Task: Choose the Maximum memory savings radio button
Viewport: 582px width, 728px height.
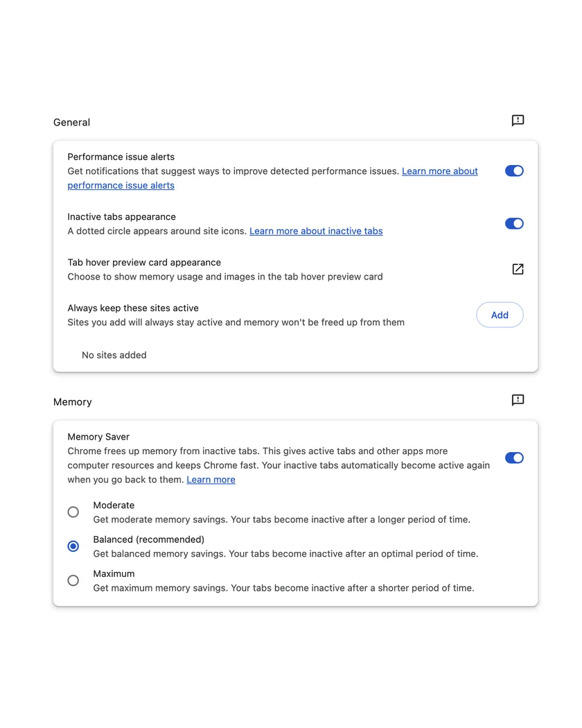Action: point(73,580)
